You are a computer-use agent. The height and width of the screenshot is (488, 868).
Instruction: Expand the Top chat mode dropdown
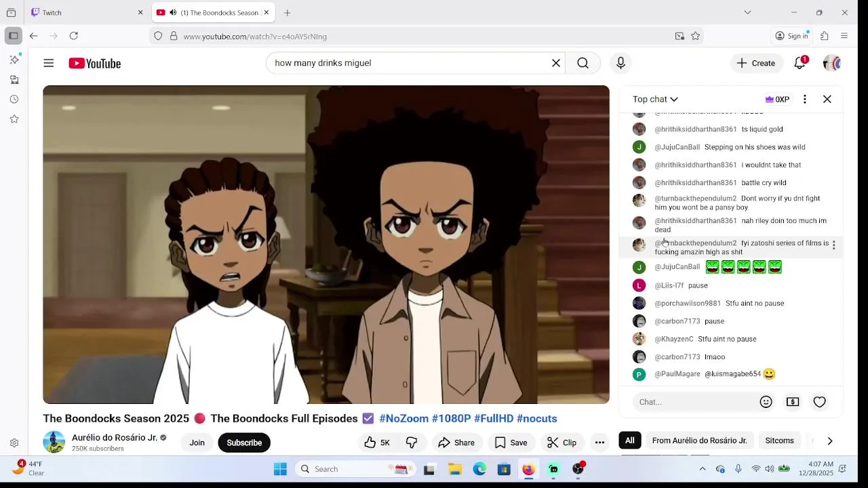click(x=655, y=99)
